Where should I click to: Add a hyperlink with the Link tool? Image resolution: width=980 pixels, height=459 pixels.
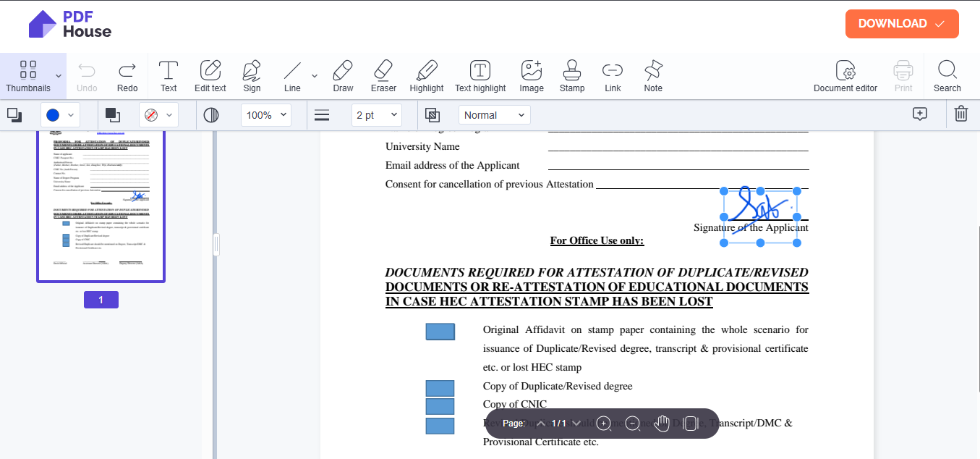[613, 76]
